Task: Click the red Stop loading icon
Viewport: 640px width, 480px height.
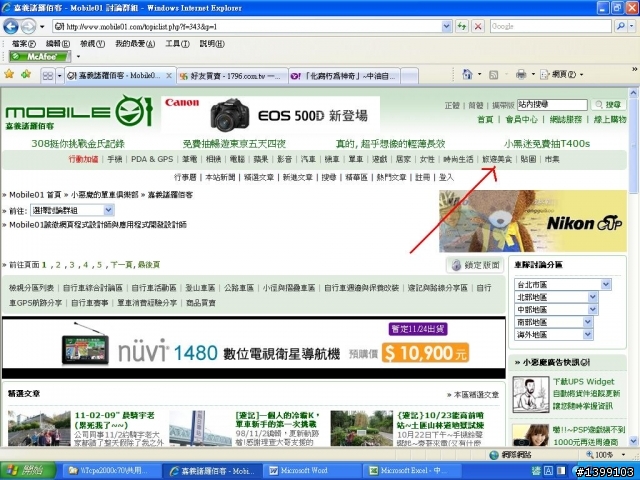Action: [477, 27]
